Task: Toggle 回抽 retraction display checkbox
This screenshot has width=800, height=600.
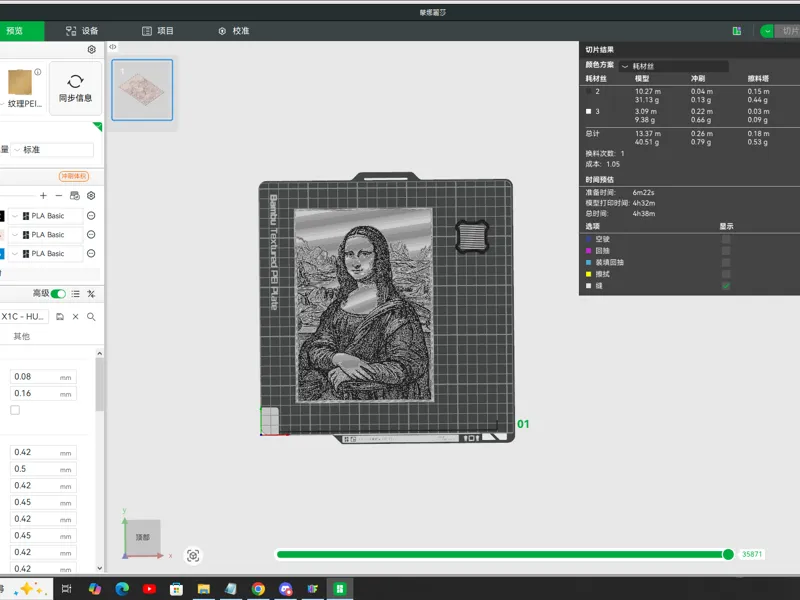Action: [x=726, y=251]
